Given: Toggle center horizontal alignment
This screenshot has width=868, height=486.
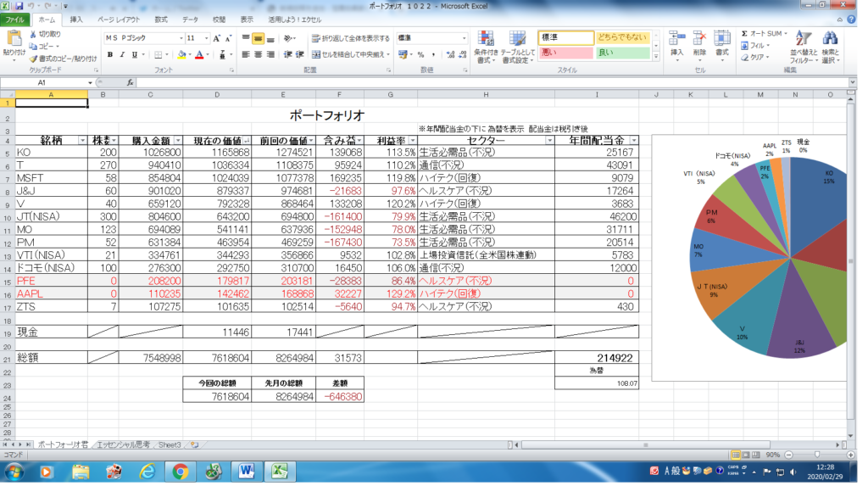Looking at the screenshot, I should pyautogui.click(x=258, y=54).
